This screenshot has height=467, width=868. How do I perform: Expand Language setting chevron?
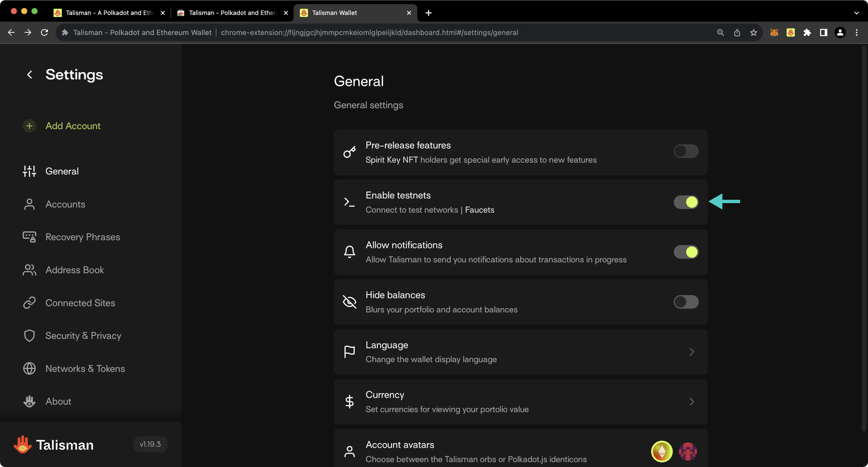691,352
